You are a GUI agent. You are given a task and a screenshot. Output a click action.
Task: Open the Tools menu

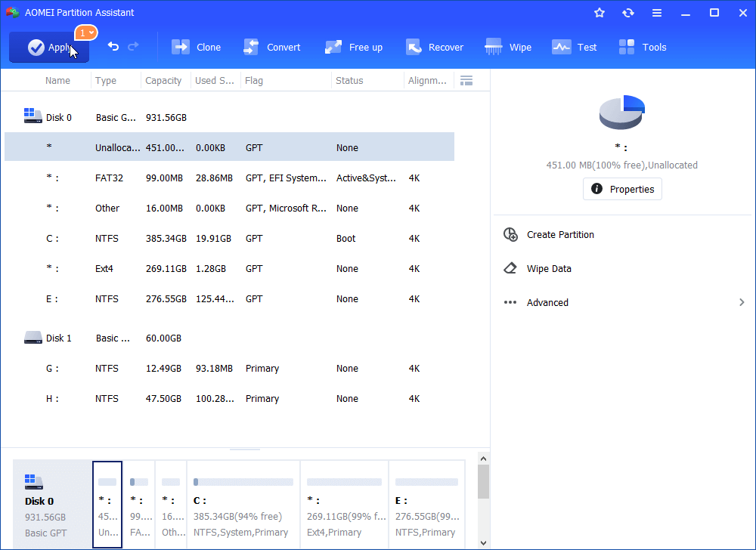point(643,47)
